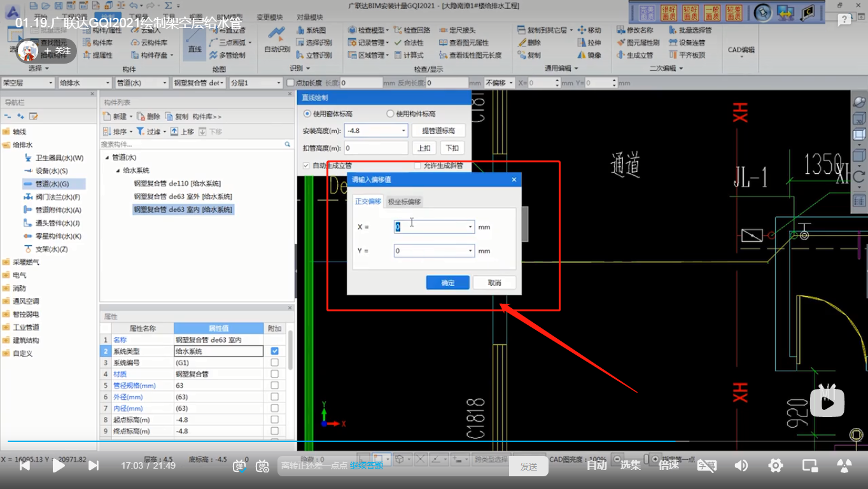Screen dimensions: 868x489
Task: Click the 删除 delete tool in ribbon
Action: pyautogui.click(x=529, y=43)
